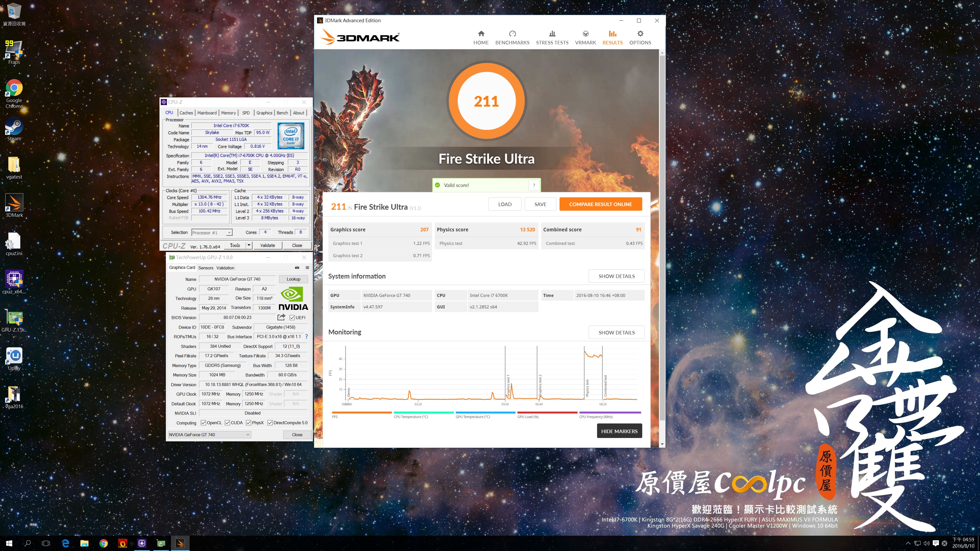Open the 3DMark Home icon

[481, 34]
